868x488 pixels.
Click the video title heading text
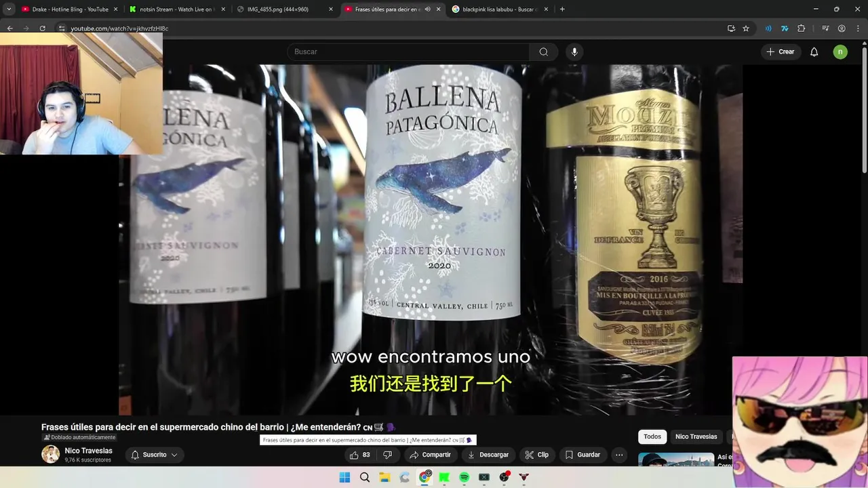pyautogui.click(x=218, y=427)
